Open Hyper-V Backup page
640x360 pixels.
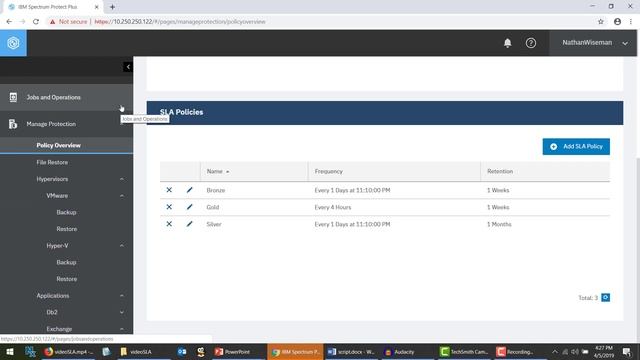click(x=66, y=262)
